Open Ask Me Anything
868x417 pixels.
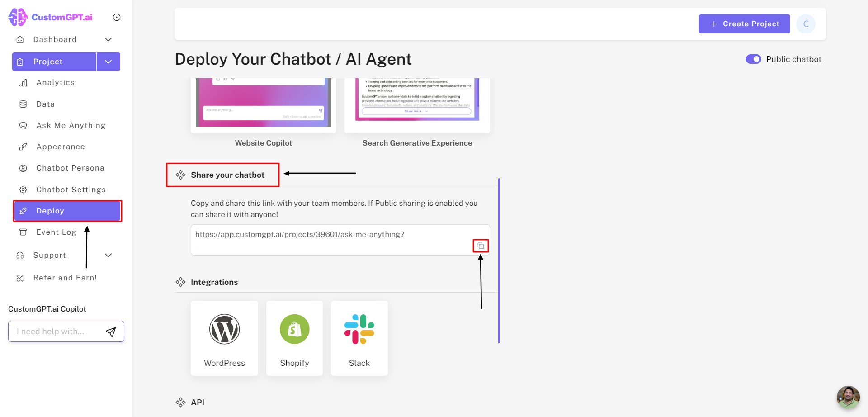(x=71, y=125)
